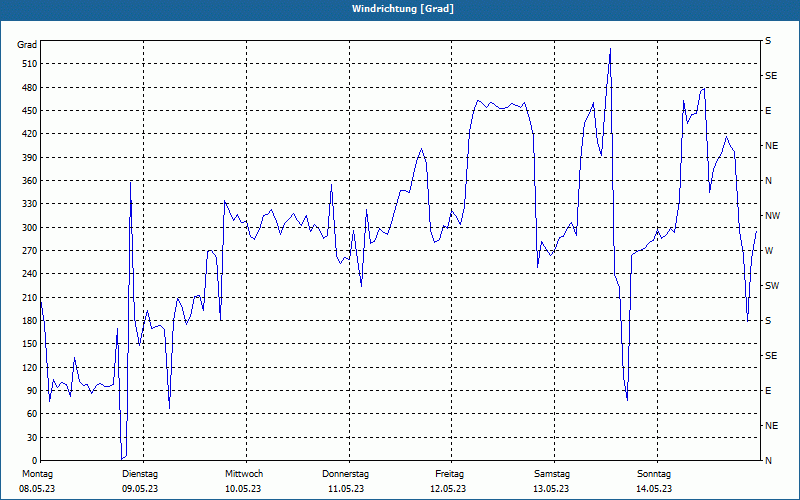The image size is (800, 500).
Task: Click the Freitag day label
Action: point(449,474)
